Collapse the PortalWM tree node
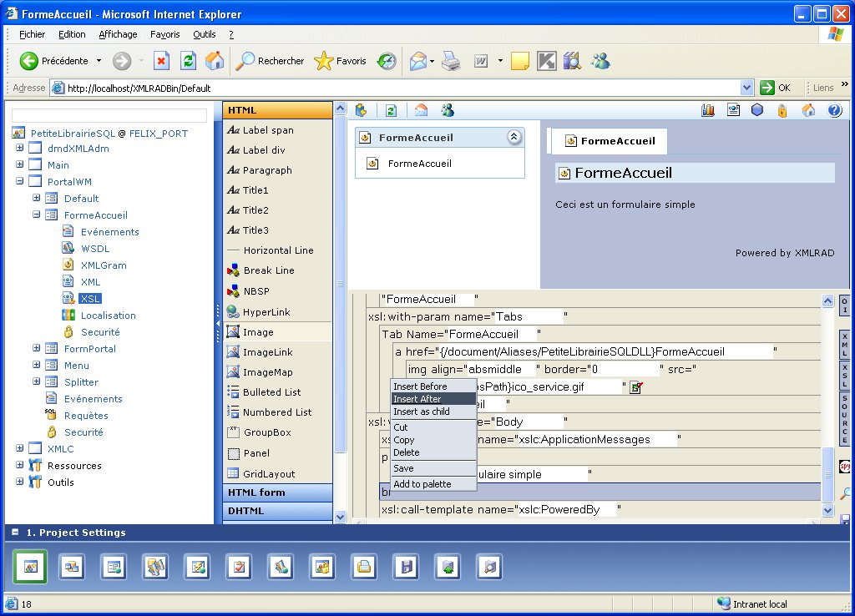 (x=19, y=182)
